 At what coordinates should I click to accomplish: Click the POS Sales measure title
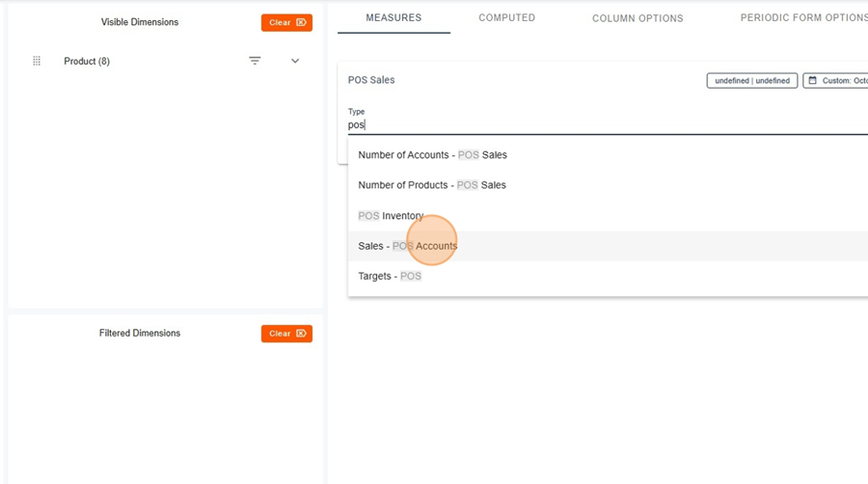tap(371, 80)
